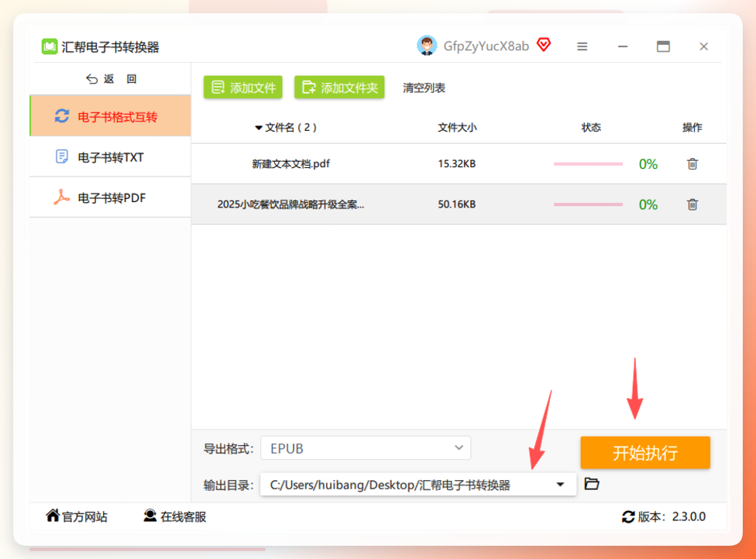Delete 新建文本文档.pdf with its trash icon
The width and height of the screenshot is (756, 559).
[692, 164]
